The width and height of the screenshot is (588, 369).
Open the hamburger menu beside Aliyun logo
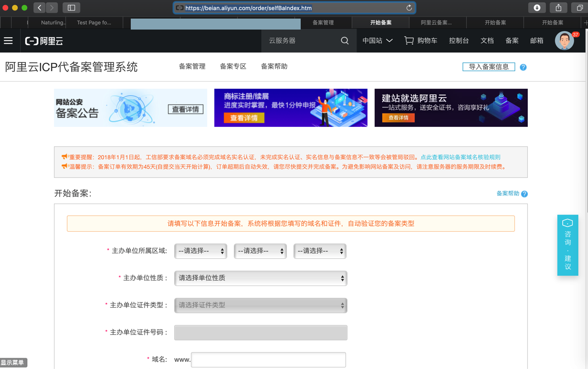tap(9, 41)
